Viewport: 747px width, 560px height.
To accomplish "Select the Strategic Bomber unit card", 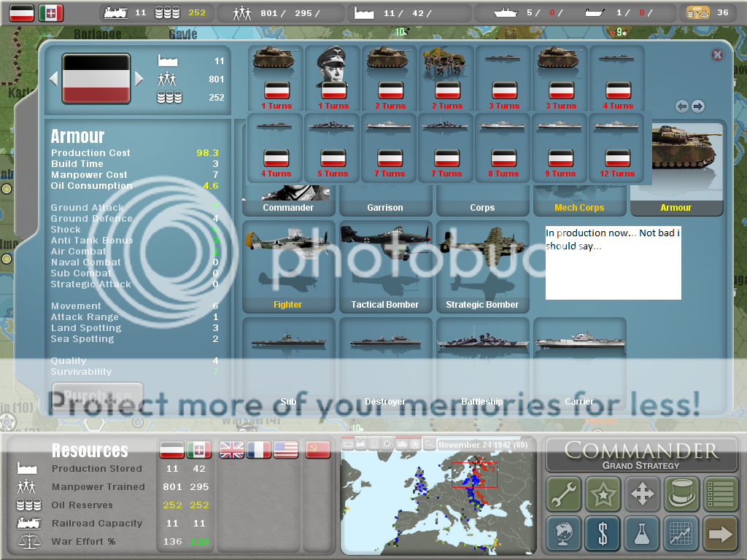I will tap(482, 266).
